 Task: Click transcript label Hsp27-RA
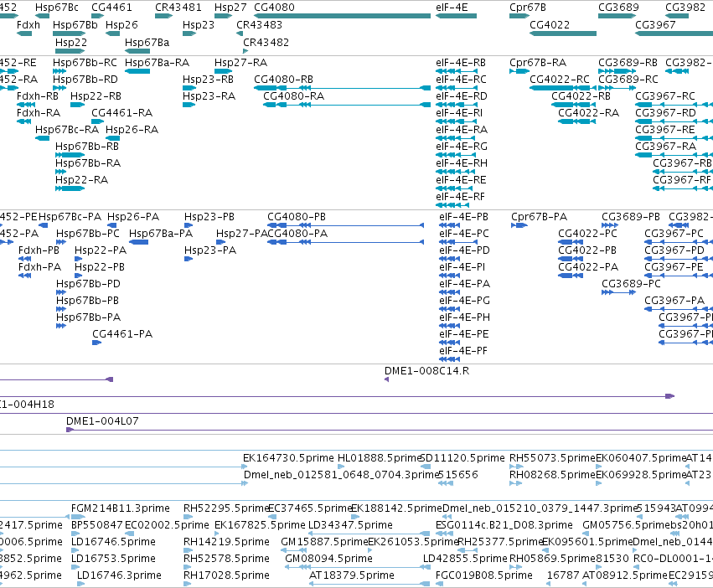coord(241,63)
